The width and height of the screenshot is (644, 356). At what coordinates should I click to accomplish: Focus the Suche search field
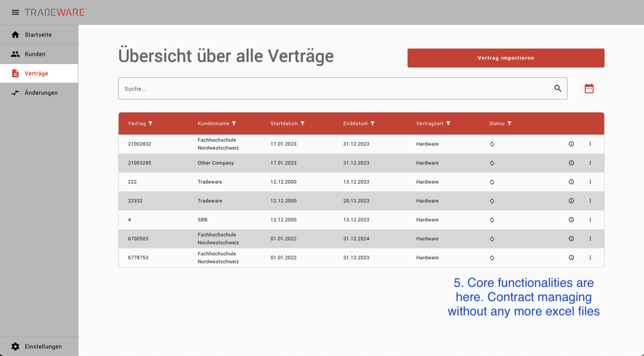coord(343,89)
